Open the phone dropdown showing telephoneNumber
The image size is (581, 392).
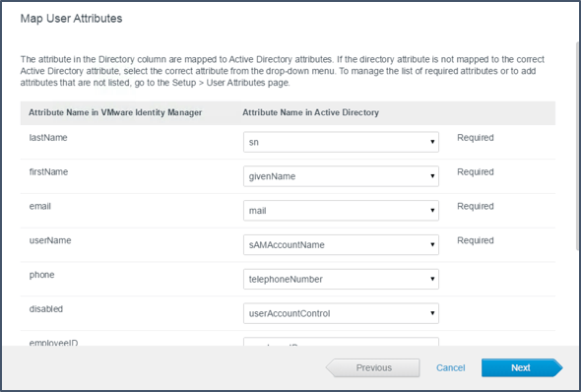(341, 279)
